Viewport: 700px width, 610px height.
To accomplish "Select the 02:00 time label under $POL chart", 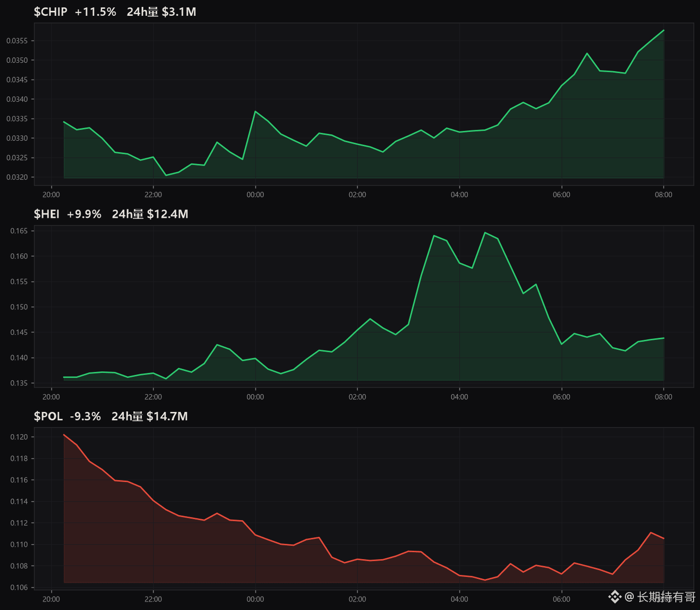I will coord(358,599).
